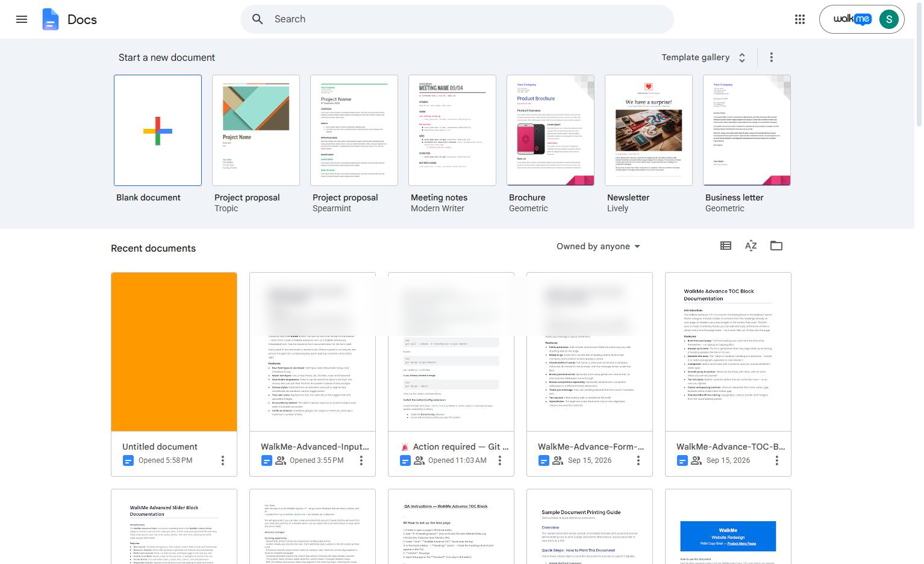Open more options for WalkMe-Advanced-Input document
Screen dimensions: 924x564
[x=361, y=460]
